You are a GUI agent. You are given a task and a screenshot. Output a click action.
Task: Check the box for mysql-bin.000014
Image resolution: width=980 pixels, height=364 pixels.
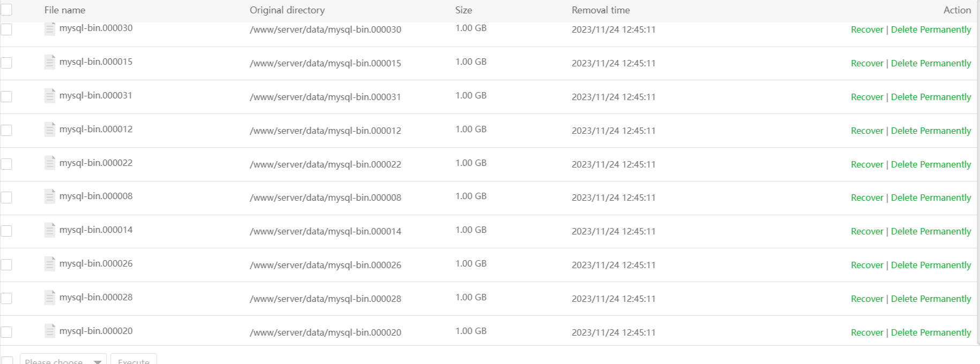(x=6, y=231)
